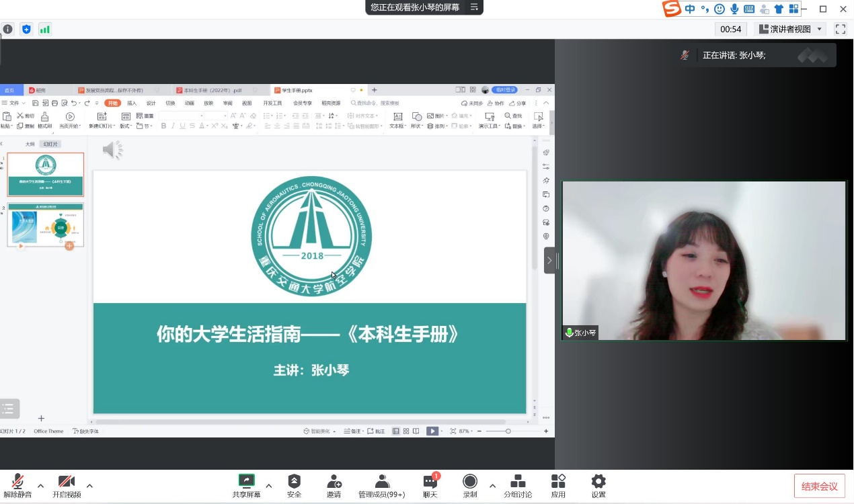Open 分组讨论 breakout rooms
This screenshot has height=504, width=854.
(x=518, y=486)
